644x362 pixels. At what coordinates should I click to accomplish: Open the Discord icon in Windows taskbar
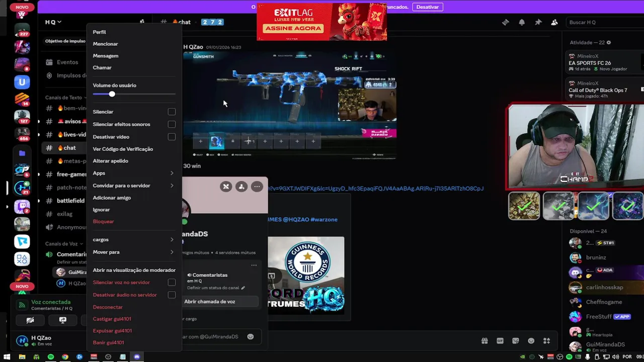137,357
